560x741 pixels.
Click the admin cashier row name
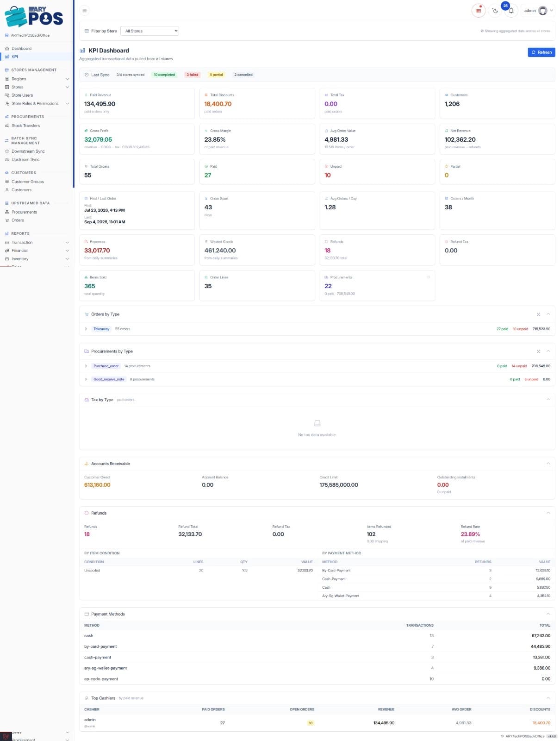90,720
